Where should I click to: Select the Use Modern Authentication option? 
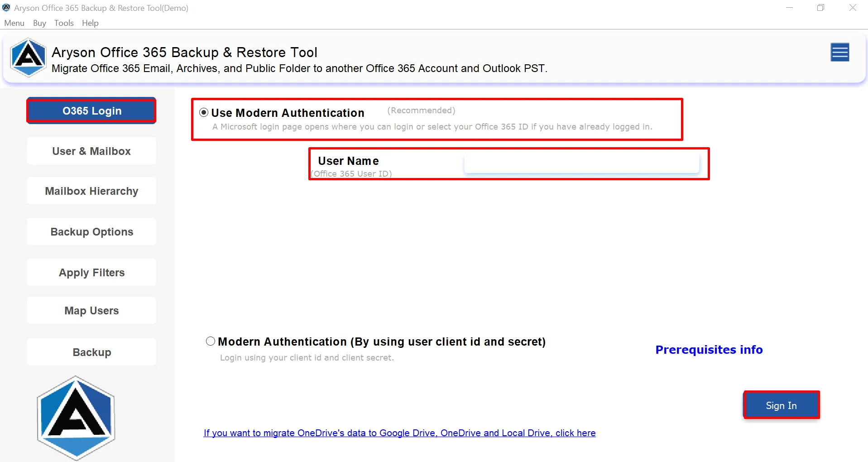point(204,112)
